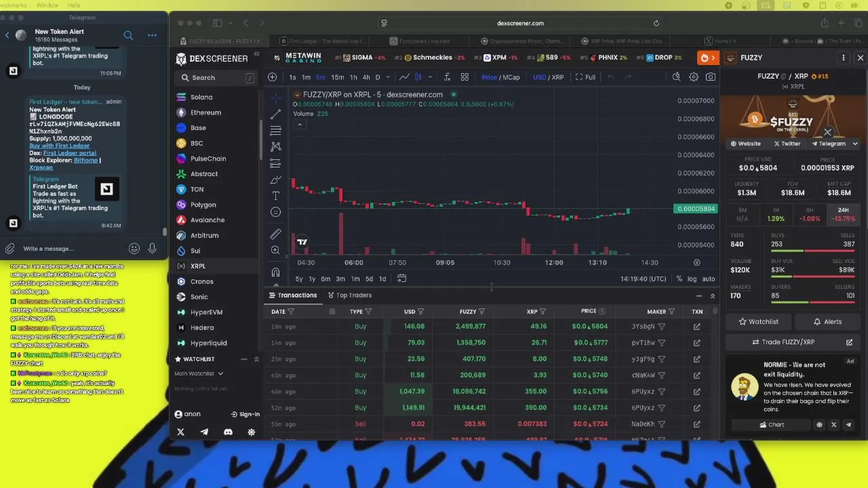Image resolution: width=868 pixels, height=488 pixels.
Task: Select the 24H price change tab
Action: click(x=843, y=215)
